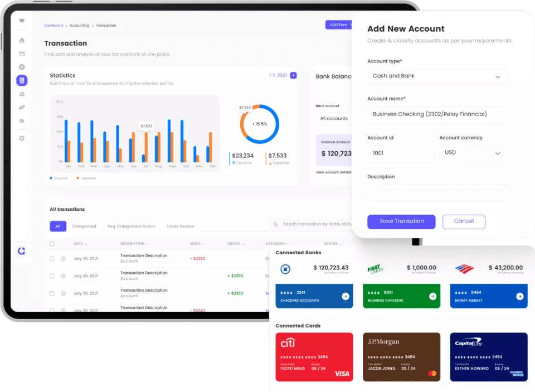Open the F.Y. 2021 dropdown
Viewport: 535px width, 392px height.
(x=294, y=75)
